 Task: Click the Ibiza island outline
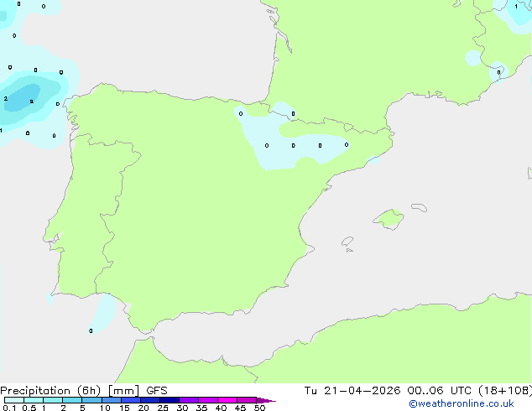coord(347,242)
